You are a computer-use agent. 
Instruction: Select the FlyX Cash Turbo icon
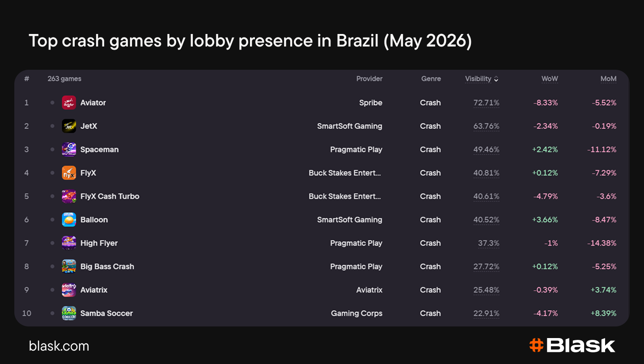tap(69, 196)
